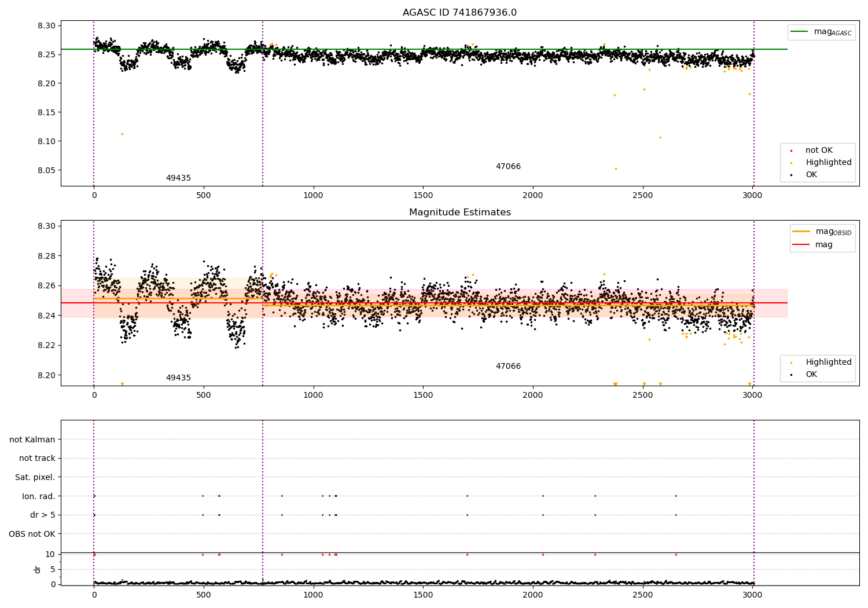Click 'OK' legend entry in top plot

click(811, 175)
